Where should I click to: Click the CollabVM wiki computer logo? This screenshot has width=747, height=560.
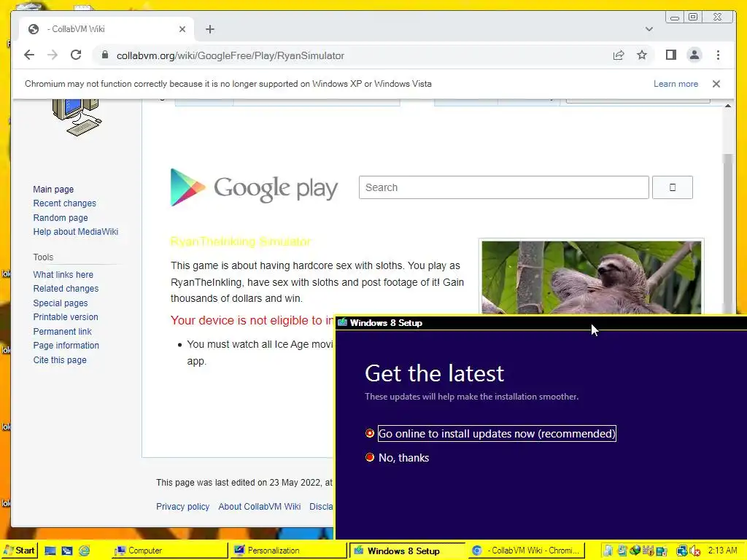(76, 117)
